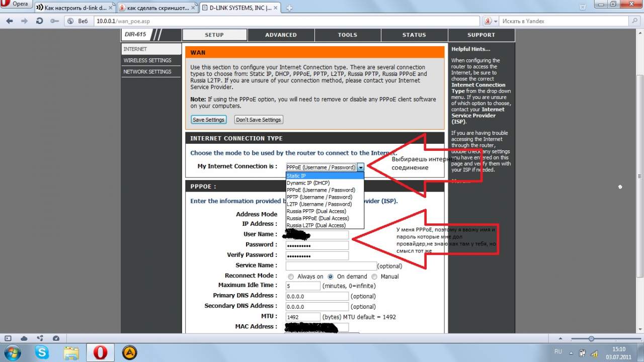
Task: Select the 'Always on' reconnect mode
Action: point(291,277)
